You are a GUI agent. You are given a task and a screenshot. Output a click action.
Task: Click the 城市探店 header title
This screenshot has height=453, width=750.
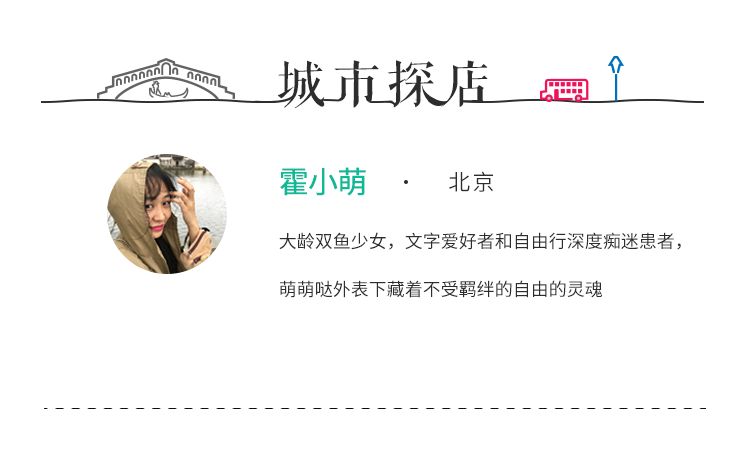[x=383, y=84]
